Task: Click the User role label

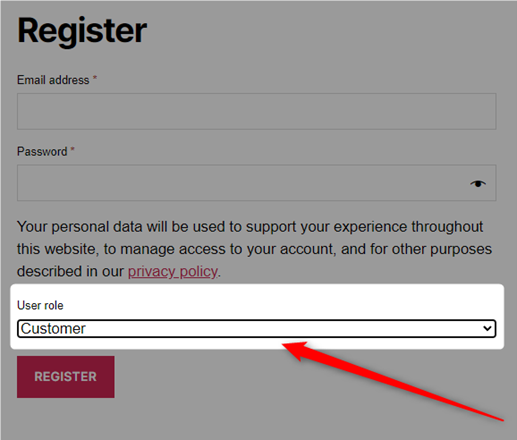Action: [x=40, y=305]
